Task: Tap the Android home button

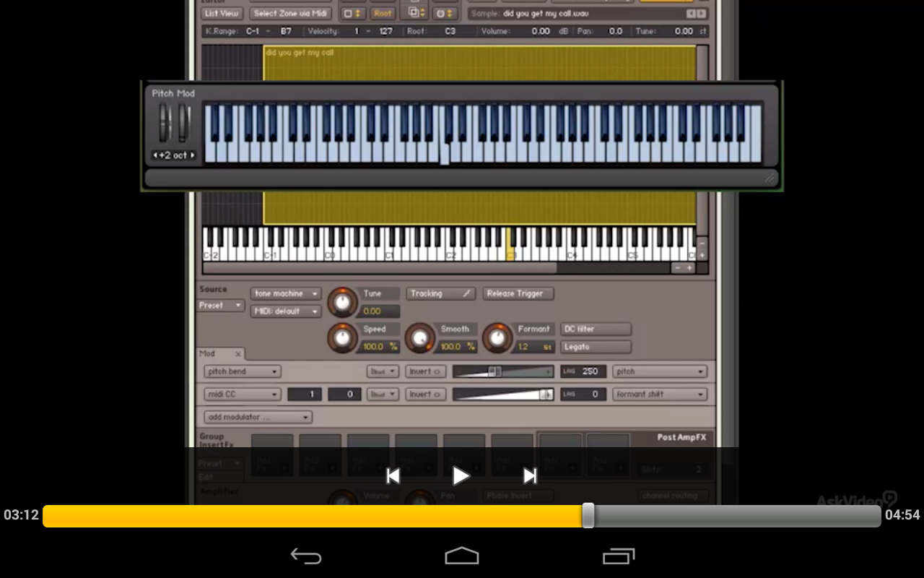Action: [462, 556]
